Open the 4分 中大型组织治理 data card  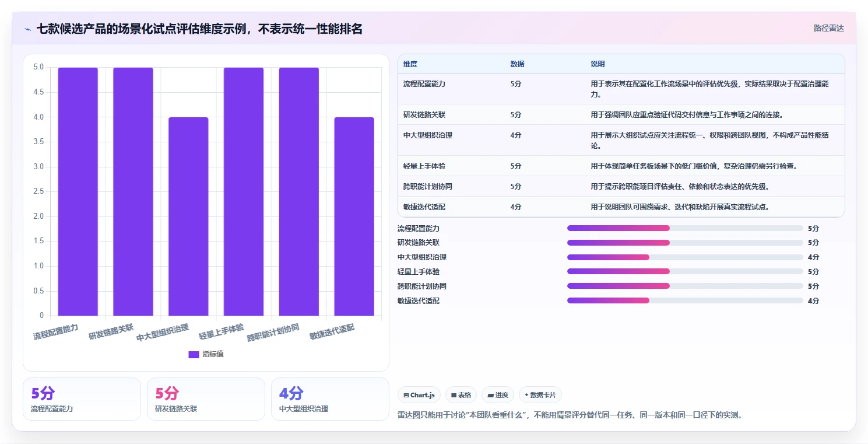(330, 399)
